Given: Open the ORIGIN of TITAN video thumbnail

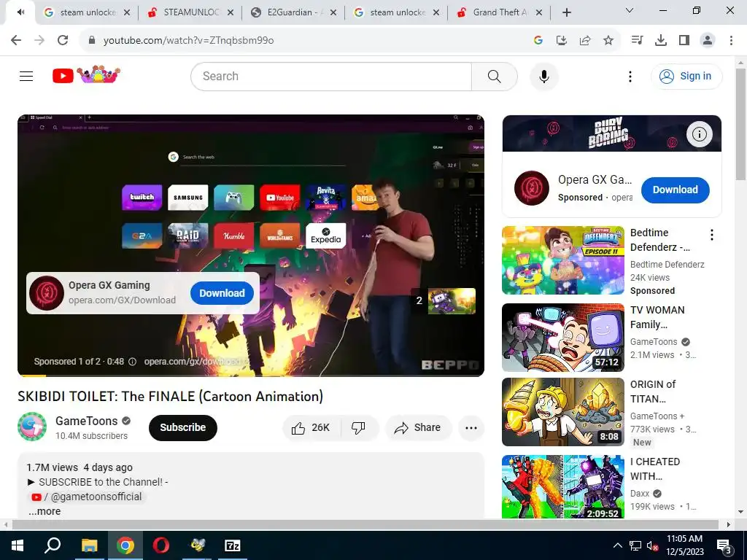Looking at the screenshot, I should [x=562, y=412].
